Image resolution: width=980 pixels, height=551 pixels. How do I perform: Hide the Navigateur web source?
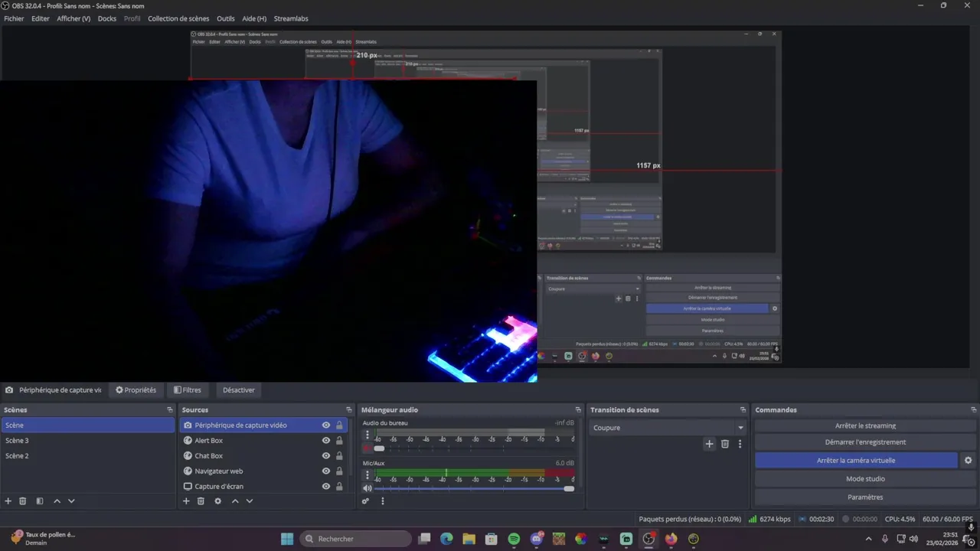pyautogui.click(x=326, y=471)
